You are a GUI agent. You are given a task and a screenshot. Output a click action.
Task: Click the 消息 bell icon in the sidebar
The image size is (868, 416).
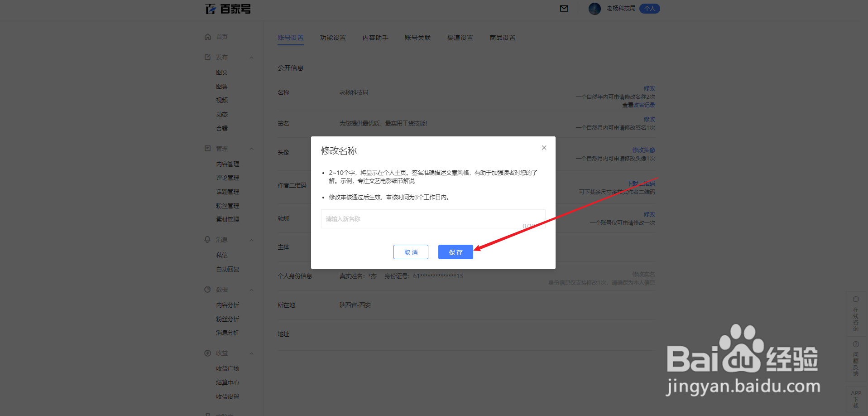point(208,240)
